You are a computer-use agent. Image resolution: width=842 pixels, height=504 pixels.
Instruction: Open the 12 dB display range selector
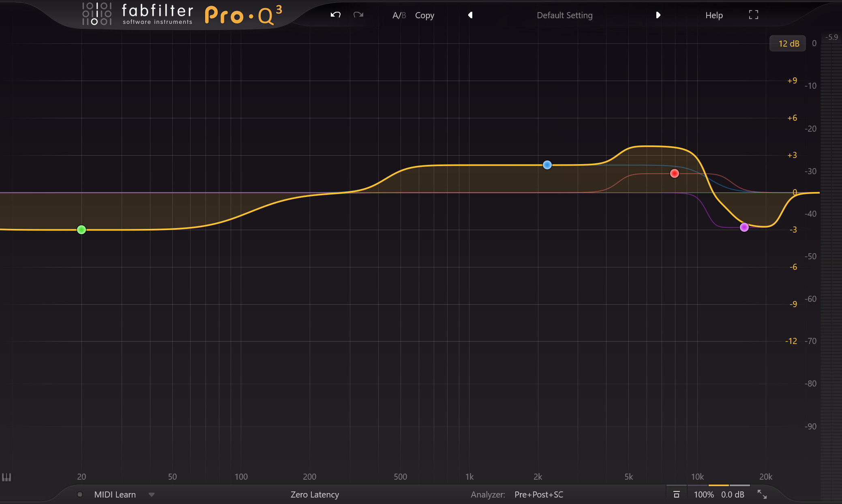pos(788,43)
